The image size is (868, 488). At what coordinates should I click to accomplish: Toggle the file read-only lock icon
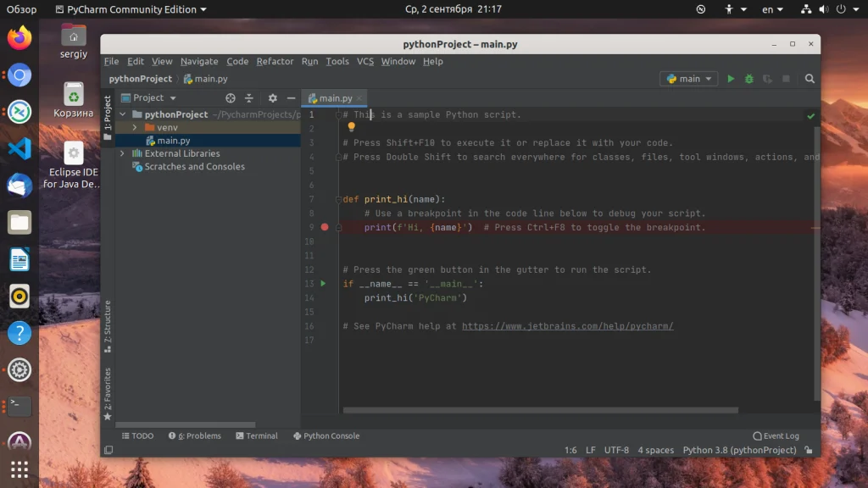(x=809, y=451)
